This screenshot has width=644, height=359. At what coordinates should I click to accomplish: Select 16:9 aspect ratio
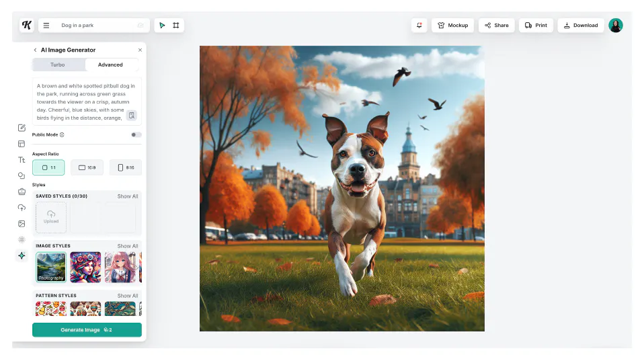pyautogui.click(x=87, y=167)
